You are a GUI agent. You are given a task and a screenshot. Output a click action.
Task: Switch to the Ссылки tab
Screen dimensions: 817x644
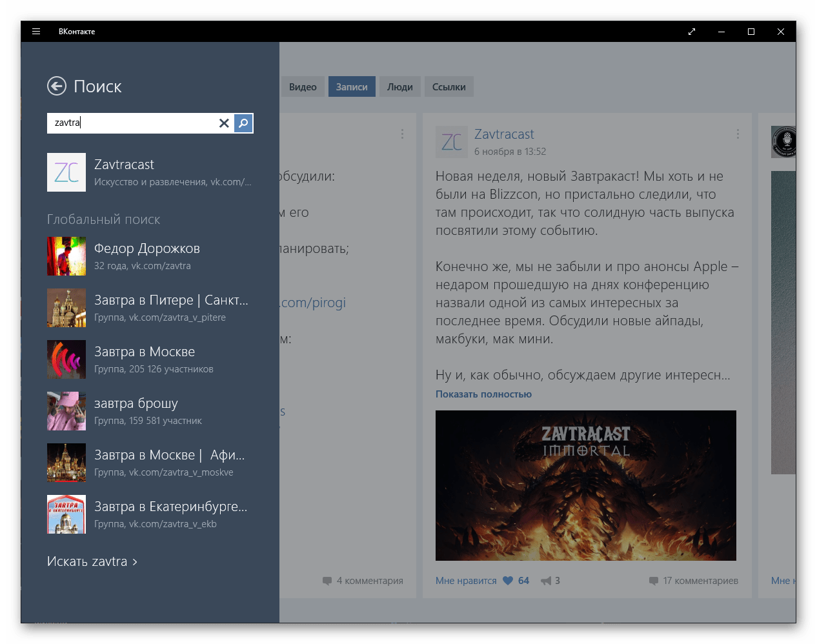(x=449, y=86)
